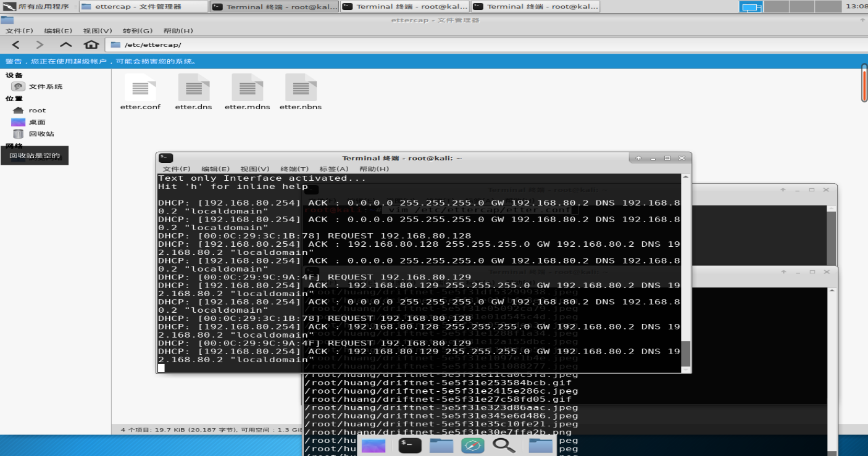This screenshot has height=456, width=868.
Task: Open file manager 文件(F) menu
Action: (x=20, y=31)
